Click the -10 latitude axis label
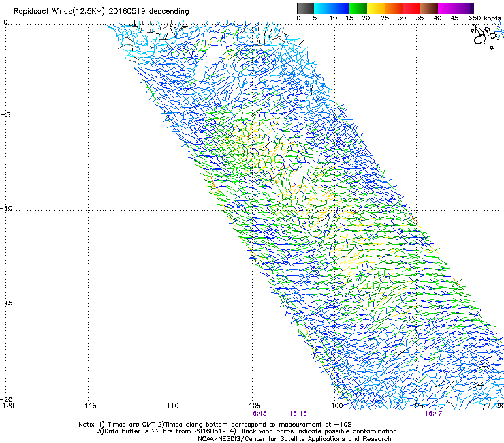Viewport: 504px width, 443px height. (6, 209)
